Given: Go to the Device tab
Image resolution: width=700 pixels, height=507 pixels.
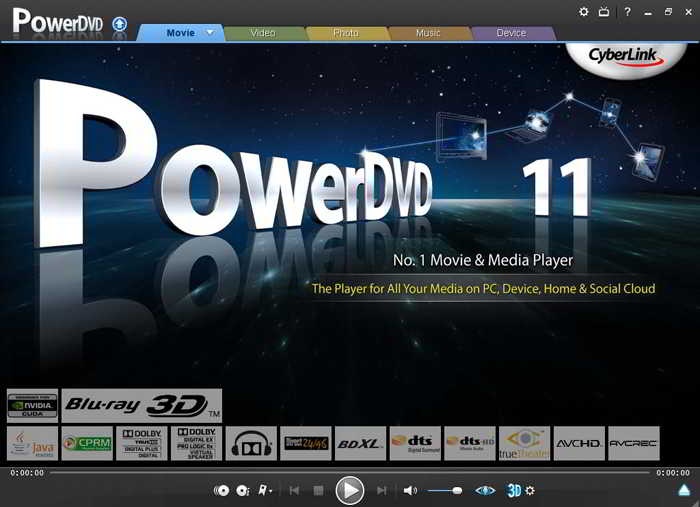Looking at the screenshot, I should coord(511,33).
